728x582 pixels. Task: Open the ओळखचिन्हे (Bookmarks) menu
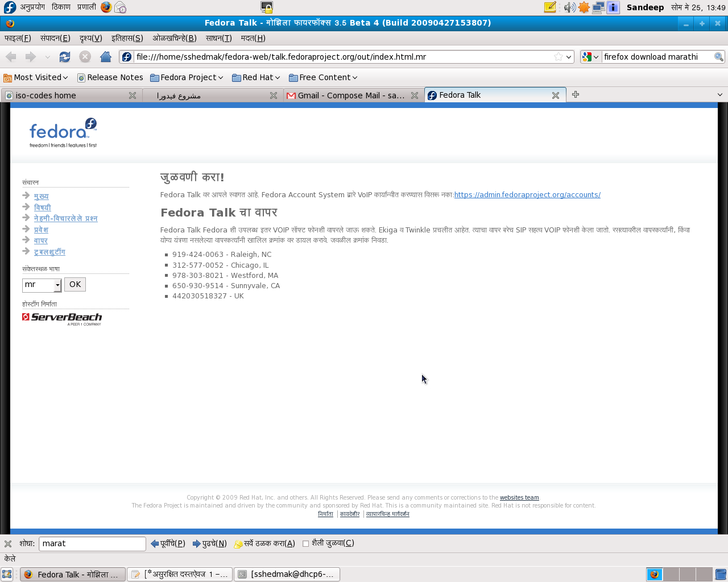click(x=174, y=38)
